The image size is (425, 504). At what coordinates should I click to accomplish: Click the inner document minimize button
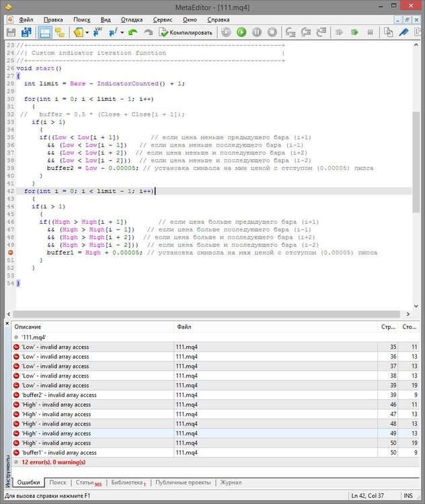pos(398,20)
